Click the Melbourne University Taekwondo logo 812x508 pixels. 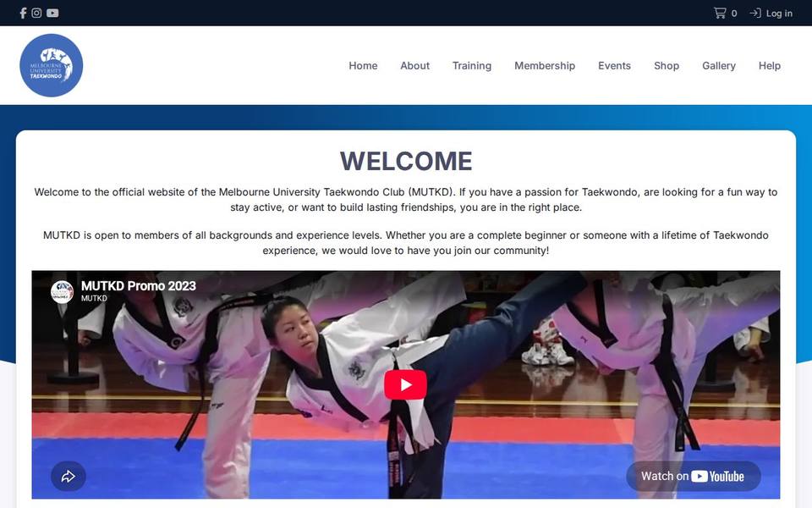tap(52, 65)
